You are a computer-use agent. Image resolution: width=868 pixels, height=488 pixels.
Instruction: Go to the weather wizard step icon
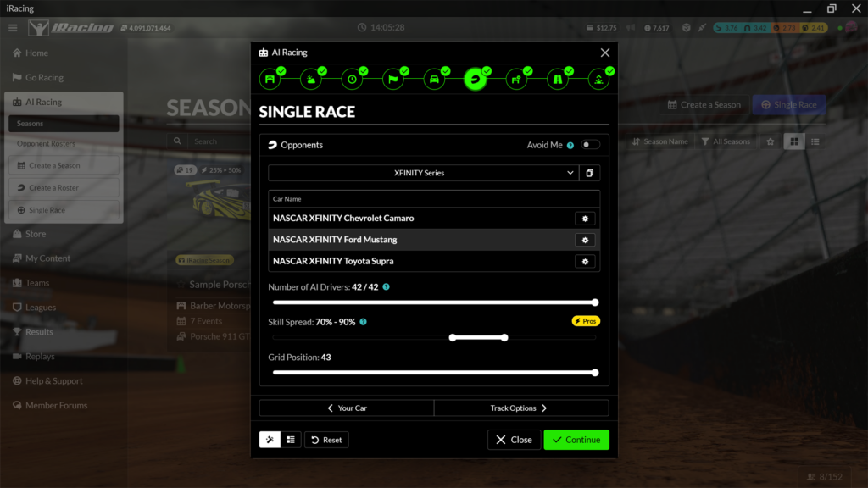click(x=311, y=79)
